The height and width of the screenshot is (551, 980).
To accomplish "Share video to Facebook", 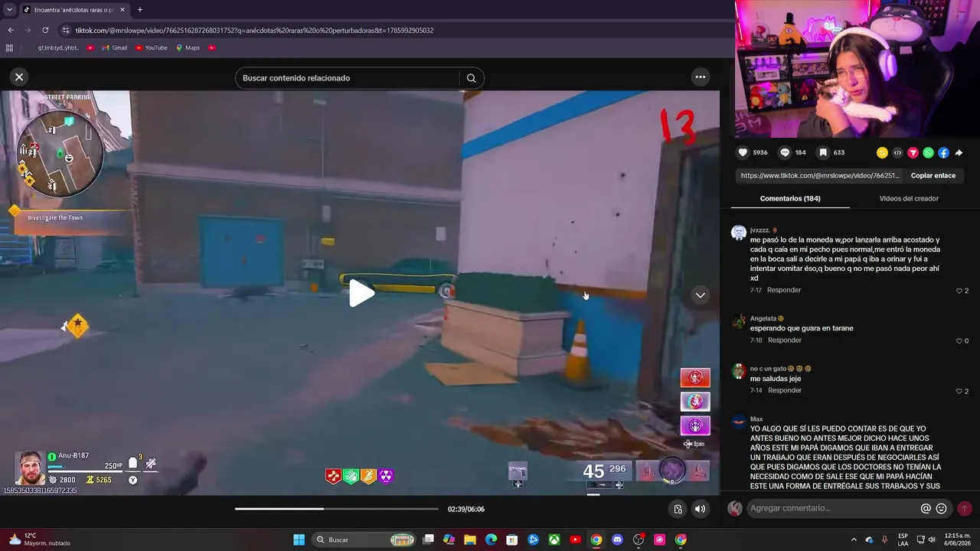I will (943, 153).
